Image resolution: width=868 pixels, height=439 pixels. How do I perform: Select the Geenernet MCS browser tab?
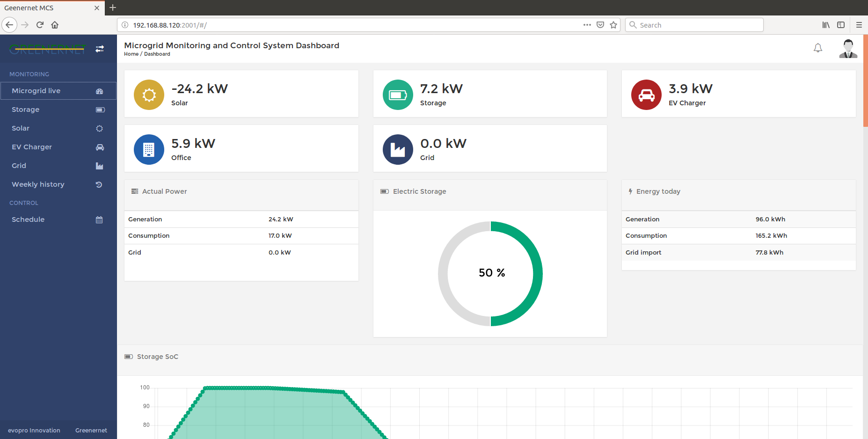[x=51, y=8]
